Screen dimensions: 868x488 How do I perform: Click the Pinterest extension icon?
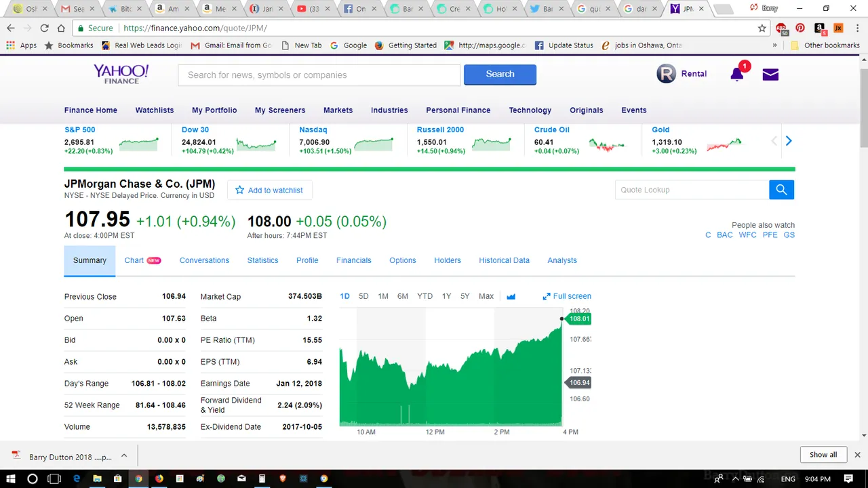coord(800,28)
